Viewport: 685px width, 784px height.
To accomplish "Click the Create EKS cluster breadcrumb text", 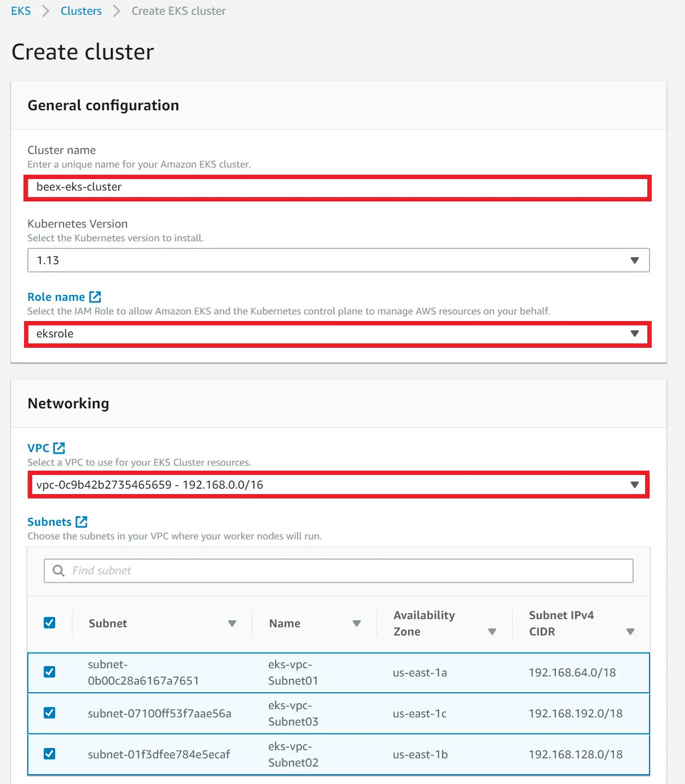I will [179, 11].
